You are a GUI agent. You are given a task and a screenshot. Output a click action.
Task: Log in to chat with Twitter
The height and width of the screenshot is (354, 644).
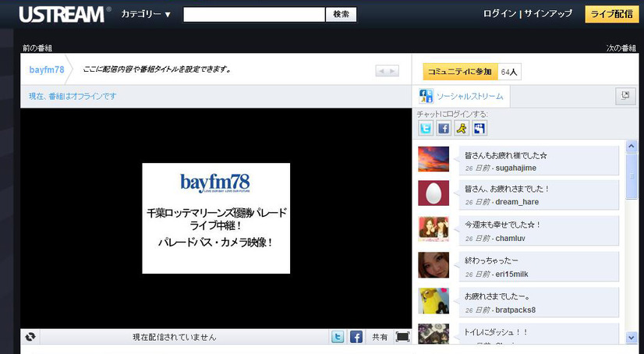426,128
